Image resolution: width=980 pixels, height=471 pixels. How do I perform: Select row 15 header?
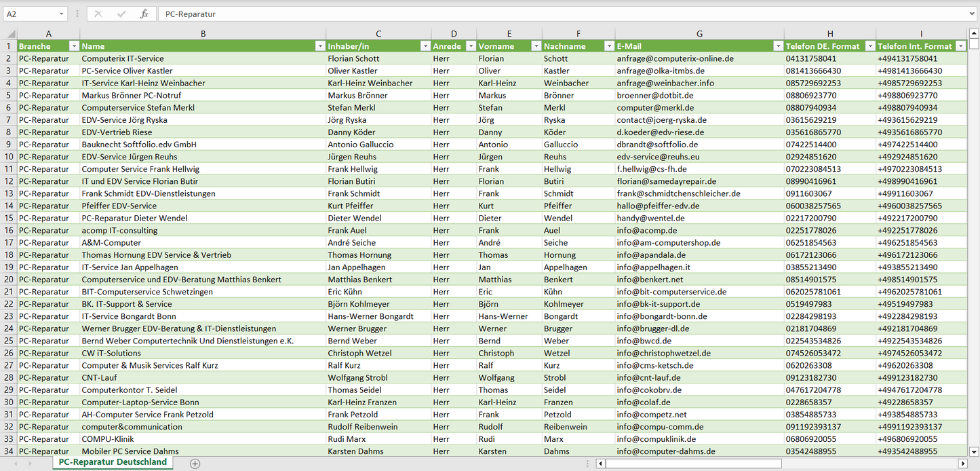click(9, 218)
